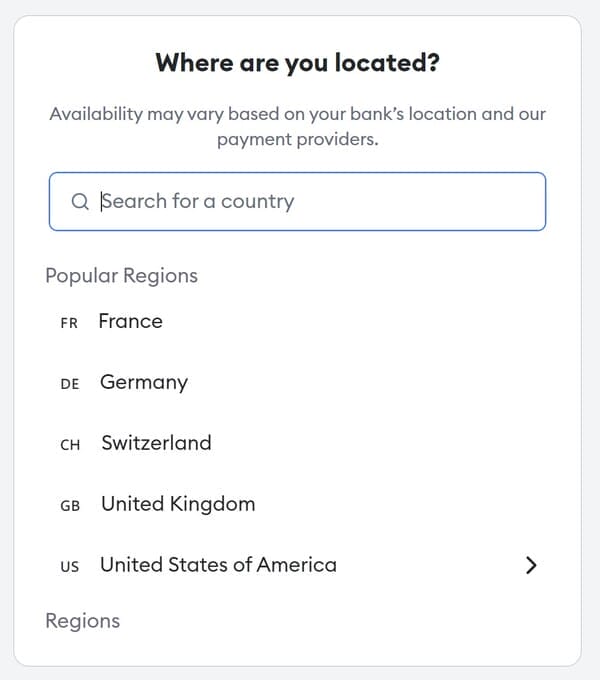Click the Popular Regions section heading
The height and width of the screenshot is (680, 600).
point(122,276)
